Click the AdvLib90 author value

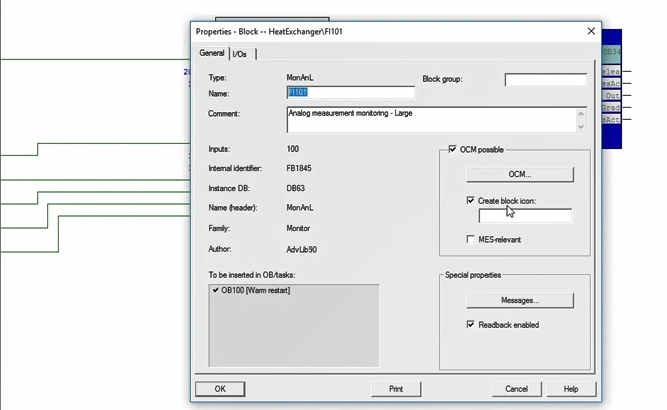(x=301, y=249)
